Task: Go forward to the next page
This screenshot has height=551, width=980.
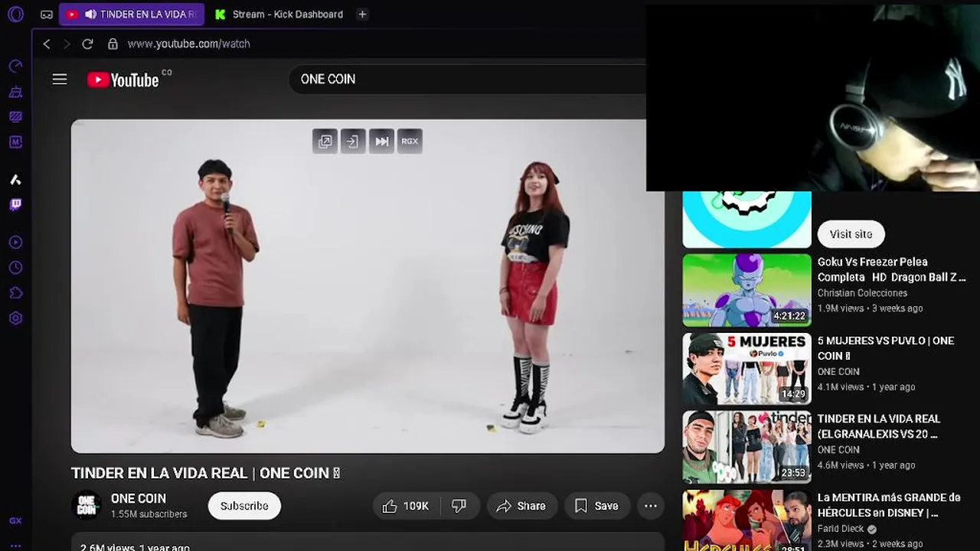Action: click(67, 44)
